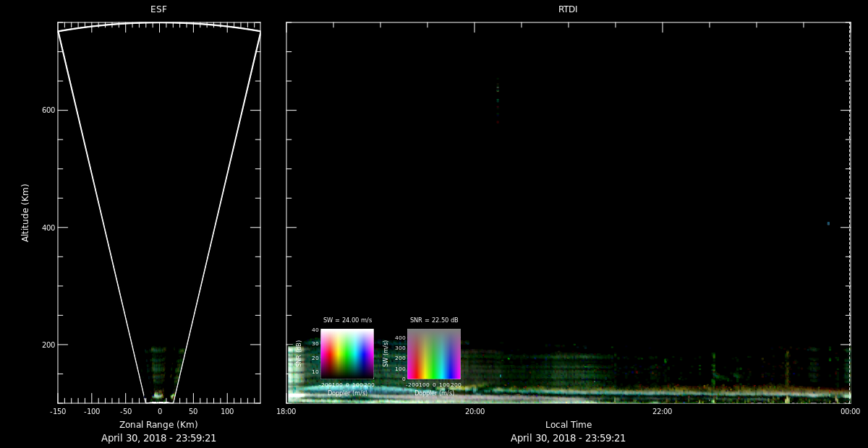Click the Altitude (Km) axis label
Viewport: 868px width, 448px height.
(x=26, y=212)
